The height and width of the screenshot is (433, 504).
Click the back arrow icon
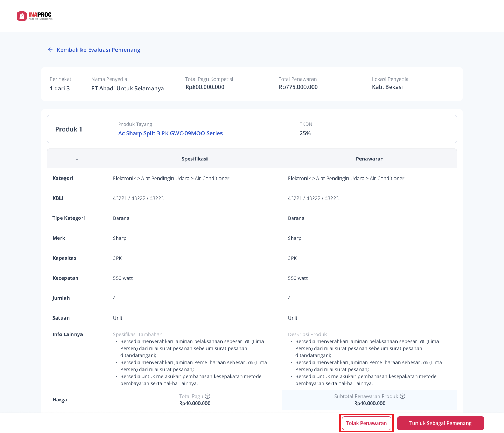pyautogui.click(x=50, y=50)
